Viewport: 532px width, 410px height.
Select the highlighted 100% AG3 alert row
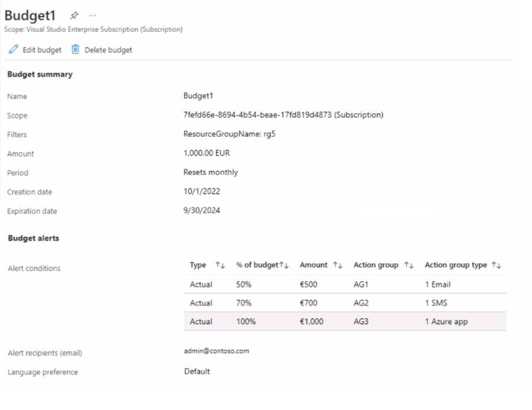click(x=344, y=321)
